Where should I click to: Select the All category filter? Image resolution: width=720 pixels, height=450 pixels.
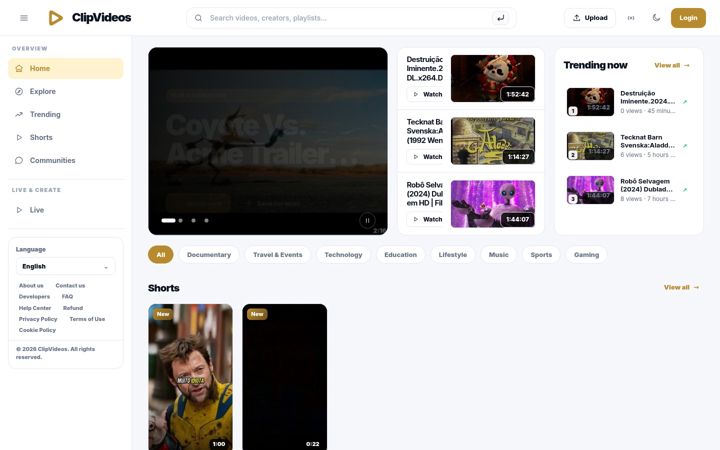pos(161,254)
